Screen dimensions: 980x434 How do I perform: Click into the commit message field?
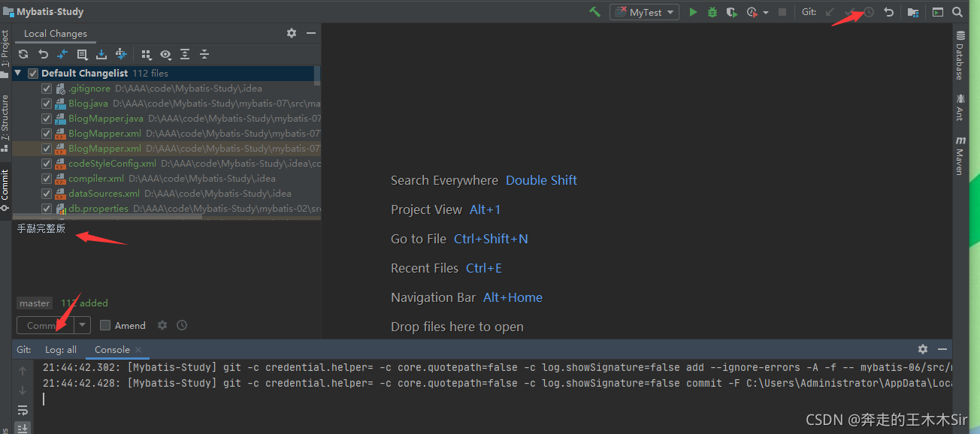166,257
